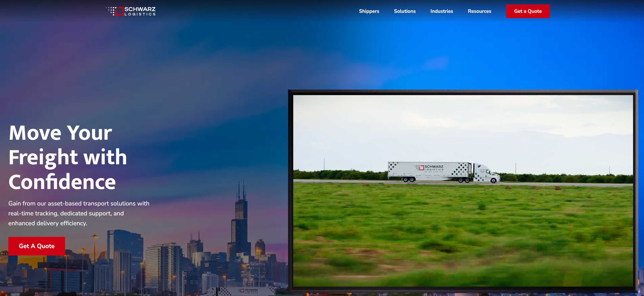Expand the Solutions navigation menu
644x296 pixels.
coord(405,11)
